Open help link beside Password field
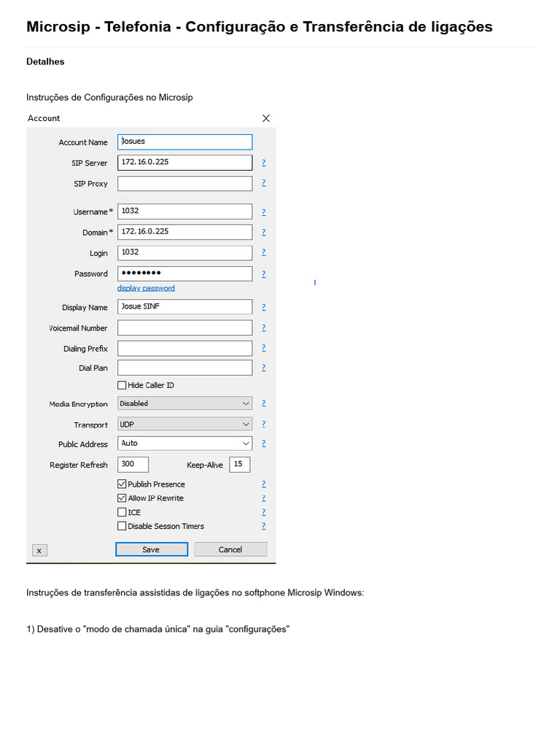The image size is (560, 747). click(264, 274)
